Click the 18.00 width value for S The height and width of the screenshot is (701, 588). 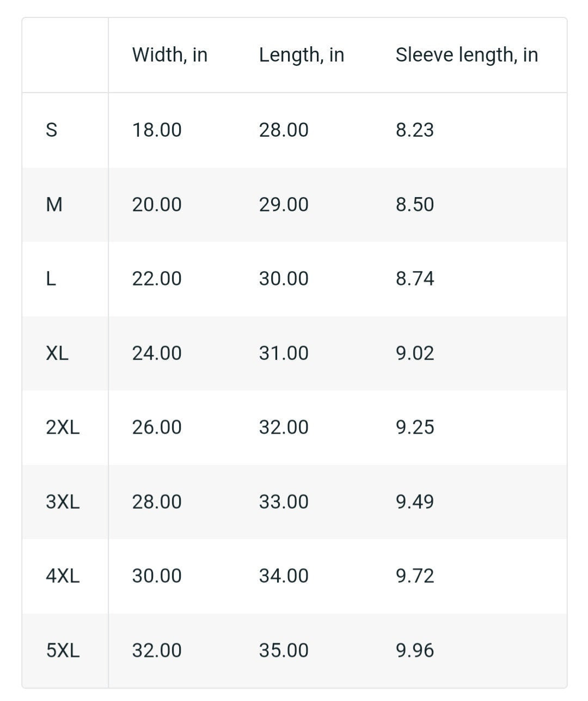(x=157, y=130)
